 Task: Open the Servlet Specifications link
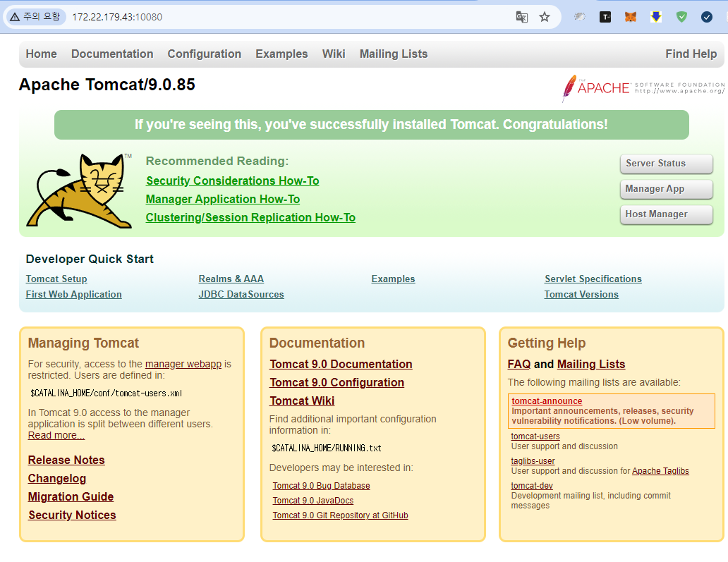[593, 279]
